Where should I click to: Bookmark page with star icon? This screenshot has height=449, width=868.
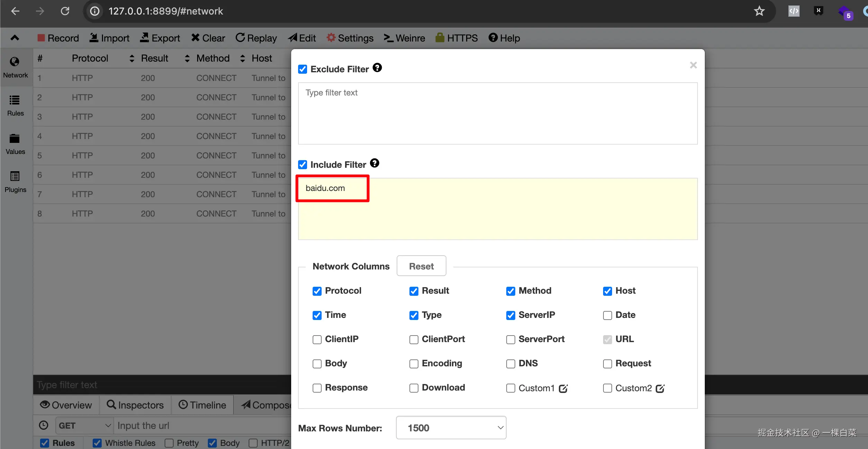pyautogui.click(x=759, y=11)
